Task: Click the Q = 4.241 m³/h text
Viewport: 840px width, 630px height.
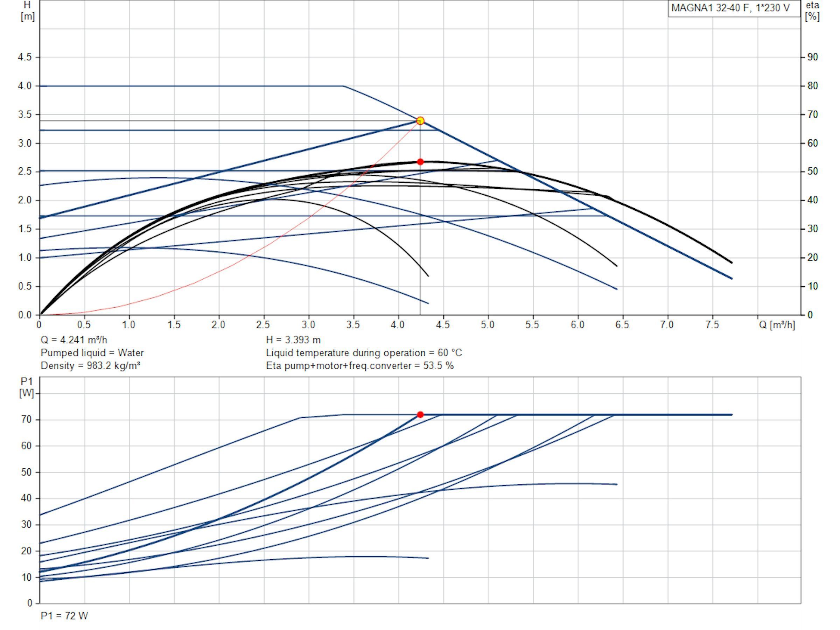Action: 74,340
